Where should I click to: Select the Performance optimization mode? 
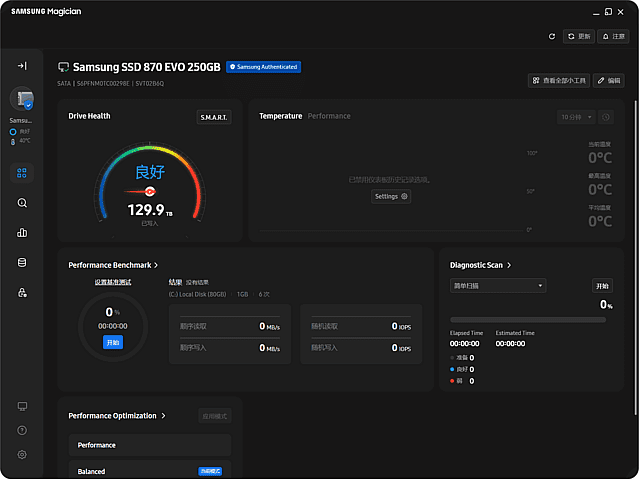tap(149, 445)
